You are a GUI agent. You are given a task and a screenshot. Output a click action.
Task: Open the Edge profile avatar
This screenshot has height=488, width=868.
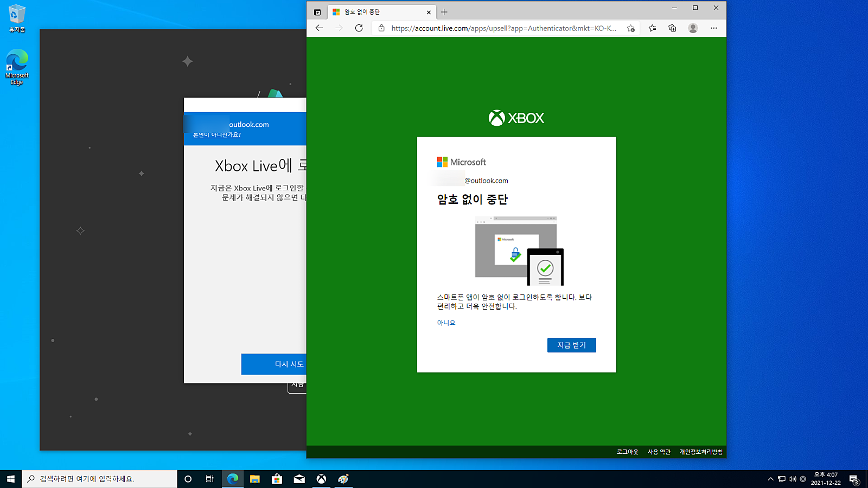pos(693,28)
